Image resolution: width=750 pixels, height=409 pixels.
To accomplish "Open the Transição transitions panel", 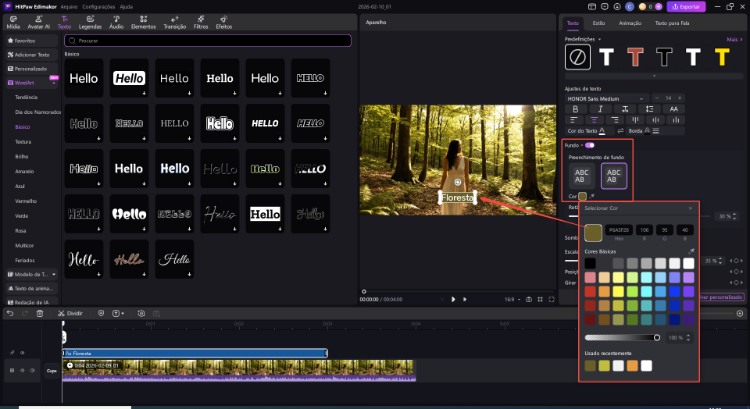I will pyautogui.click(x=176, y=21).
